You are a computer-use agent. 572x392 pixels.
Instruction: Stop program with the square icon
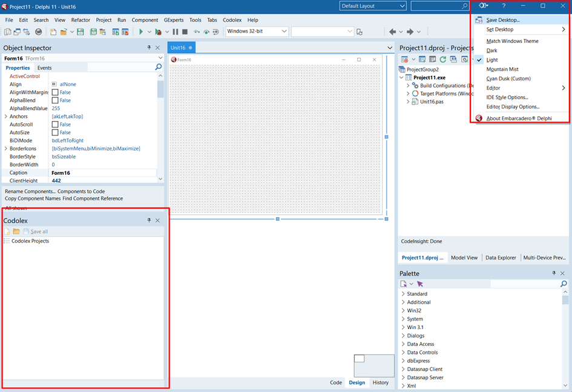pyautogui.click(x=185, y=31)
